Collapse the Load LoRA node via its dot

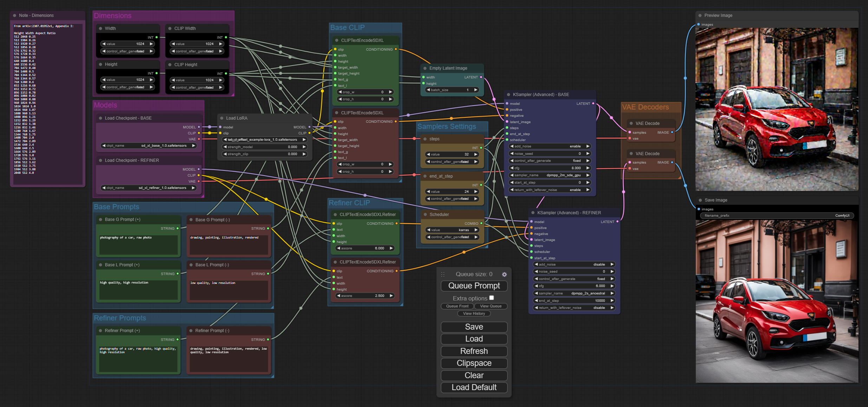click(222, 118)
